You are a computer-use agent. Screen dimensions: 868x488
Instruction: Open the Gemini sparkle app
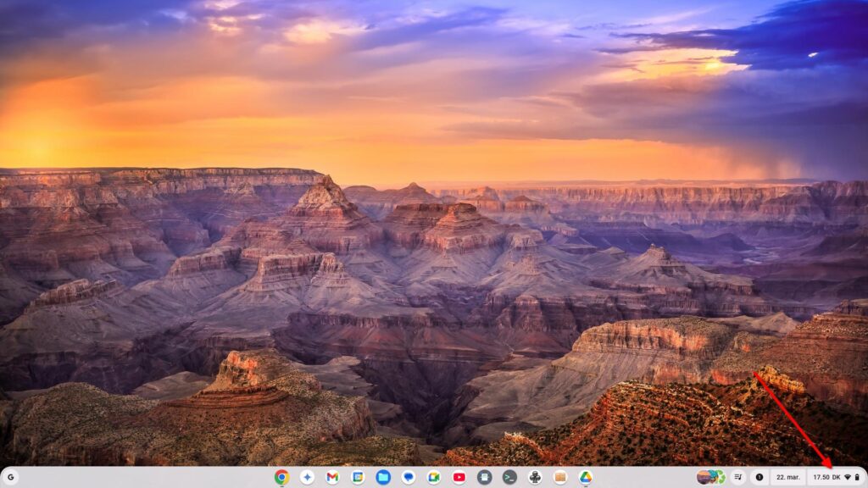pyautogui.click(x=307, y=477)
